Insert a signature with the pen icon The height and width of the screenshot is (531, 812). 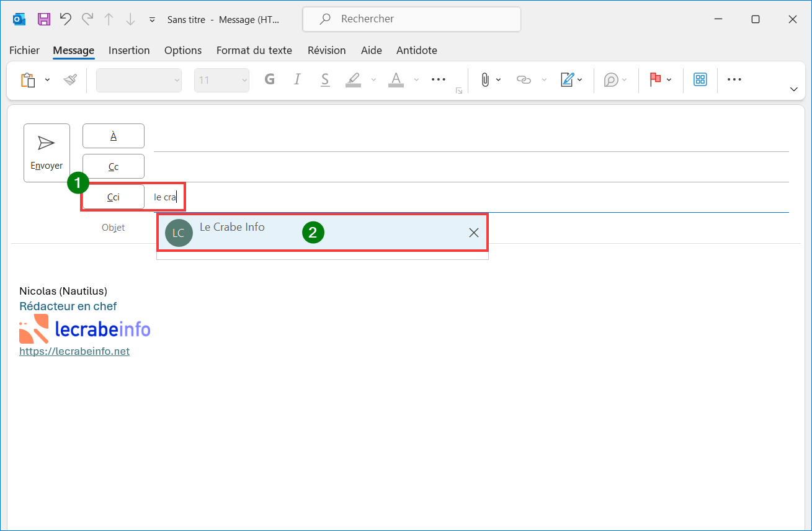pyautogui.click(x=567, y=79)
